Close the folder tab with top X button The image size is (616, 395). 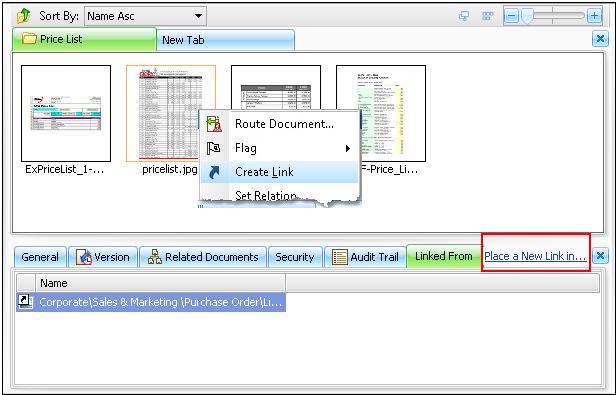(600, 39)
